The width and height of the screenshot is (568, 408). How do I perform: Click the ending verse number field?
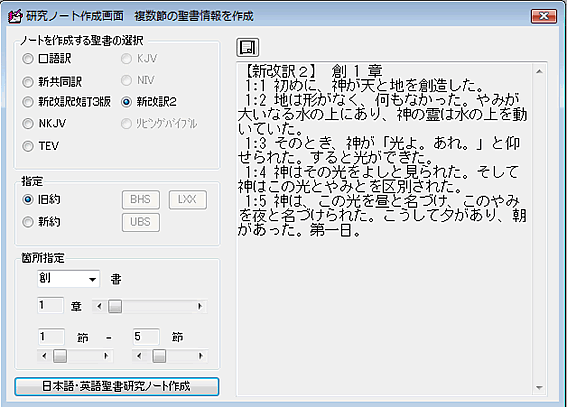146,337
